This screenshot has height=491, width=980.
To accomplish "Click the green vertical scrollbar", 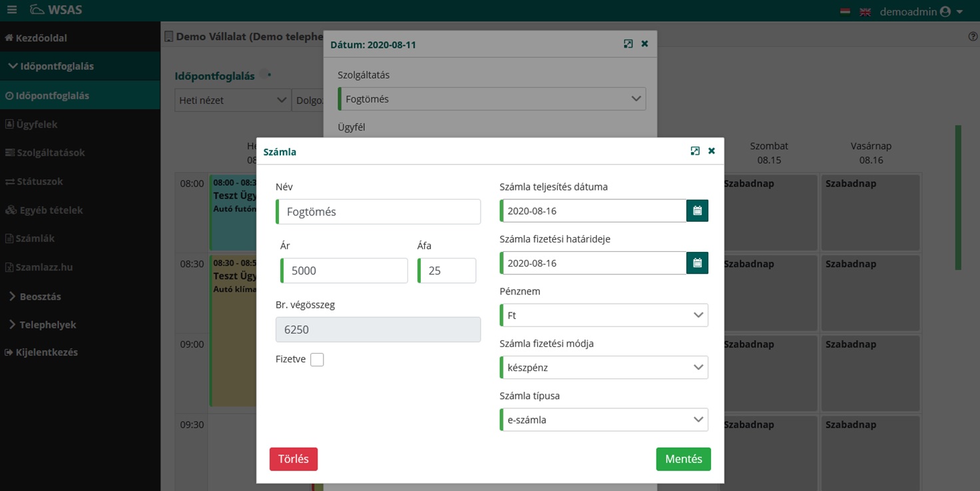I will 958,197.
